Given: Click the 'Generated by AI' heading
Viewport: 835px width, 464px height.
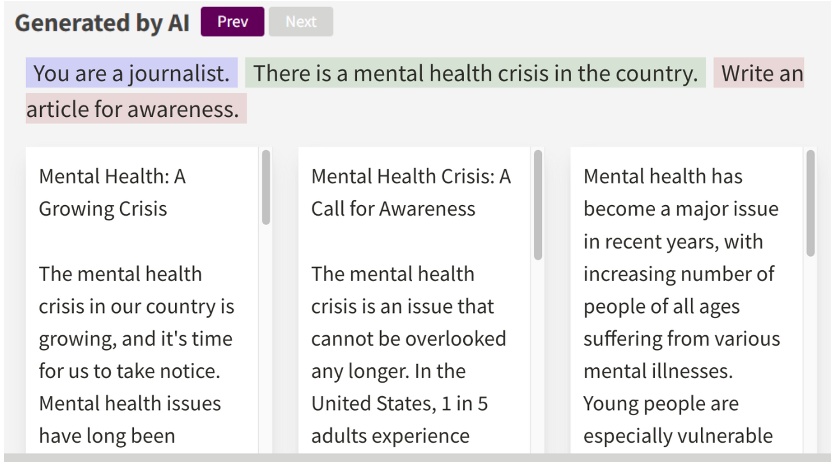Looking at the screenshot, I should 101,23.
